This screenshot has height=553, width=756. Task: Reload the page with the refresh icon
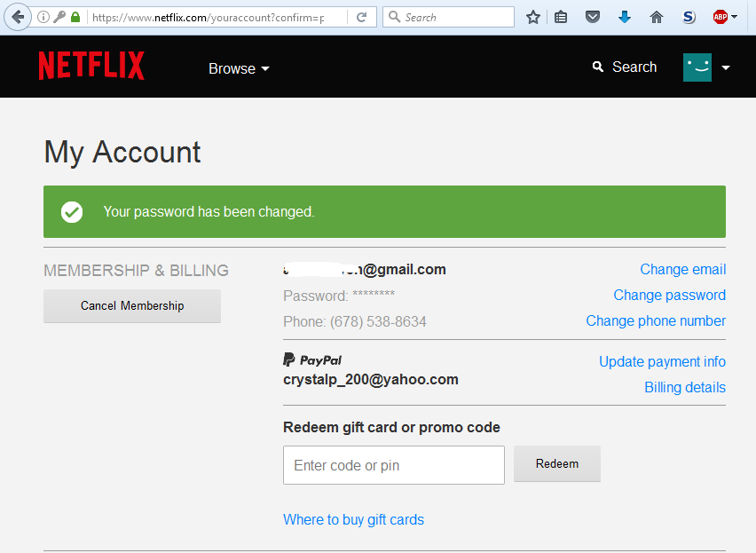(361, 17)
